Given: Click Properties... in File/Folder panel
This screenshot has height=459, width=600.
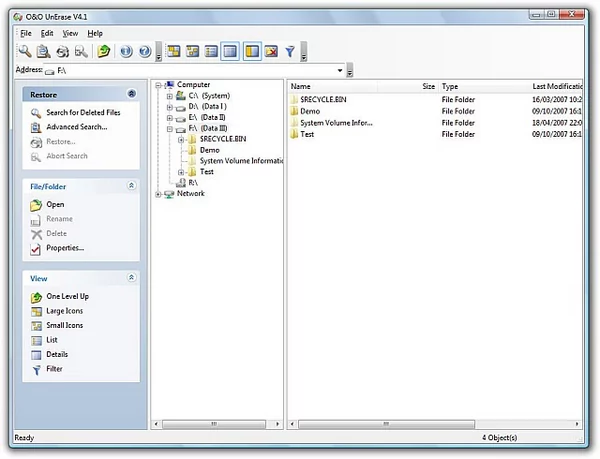Looking at the screenshot, I should [x=65, y=248].
